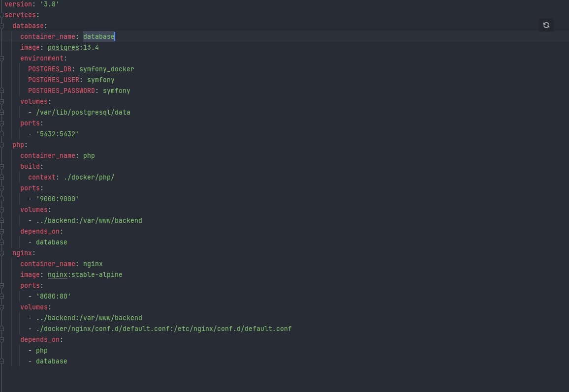Click the POSTGRES_PASSWORD key
The width and height of the screenshot is (569, 392).
point(62,90)
